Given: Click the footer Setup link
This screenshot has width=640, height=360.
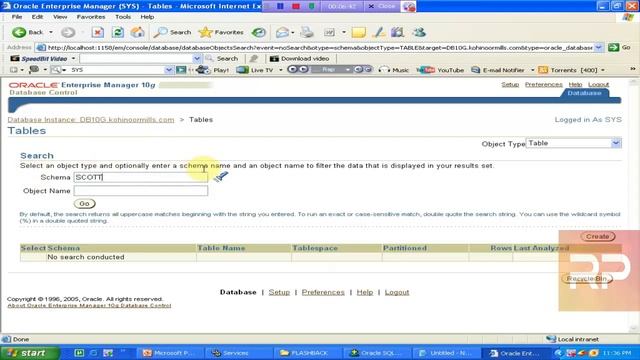Looking at the screenshot, I should [x=279, y=292].
